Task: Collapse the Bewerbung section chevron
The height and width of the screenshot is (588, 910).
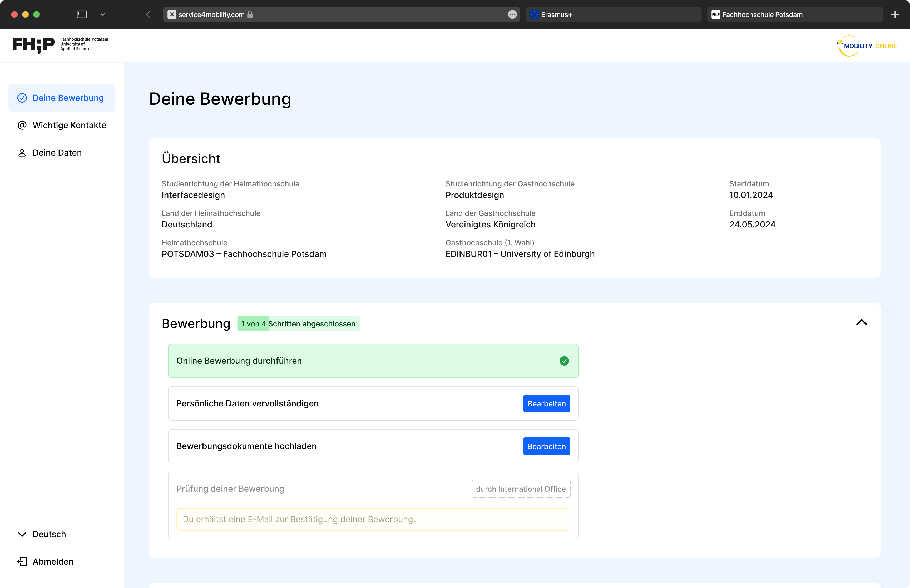Action: 861,323
